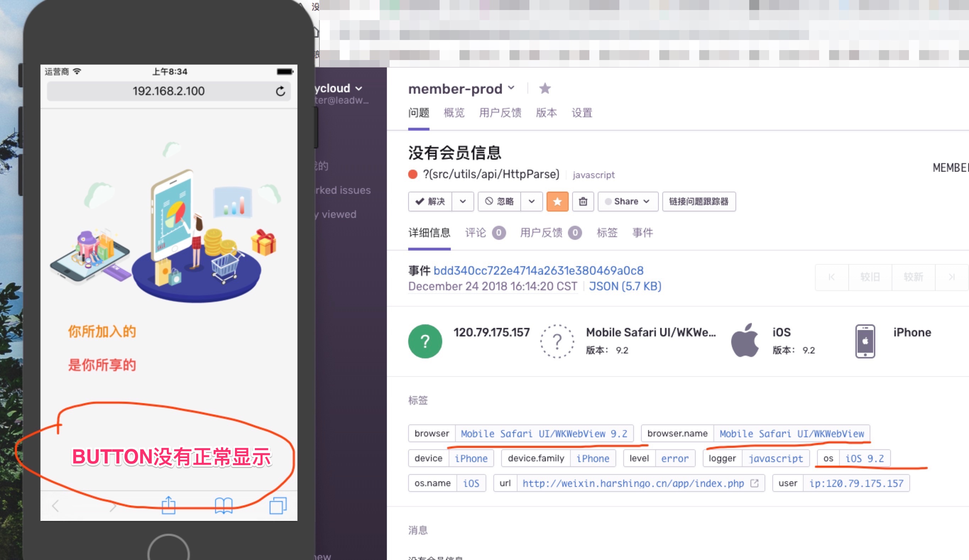Switch to 用户反馈 project tab
This screenshot has height=560, width=969.
pyautogui.click(x=500, y=113)
